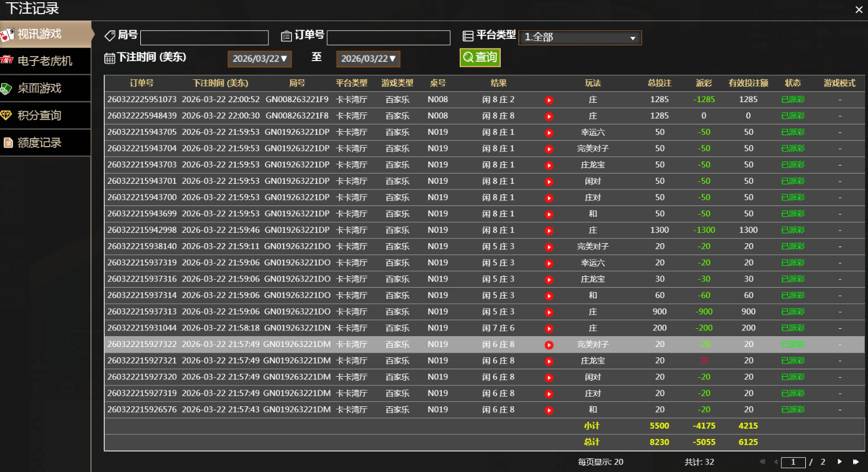This screenshot has height=472, width=868.
Task: Play the replay icon on the highlighted 完美对子 row
Action: 549,344
